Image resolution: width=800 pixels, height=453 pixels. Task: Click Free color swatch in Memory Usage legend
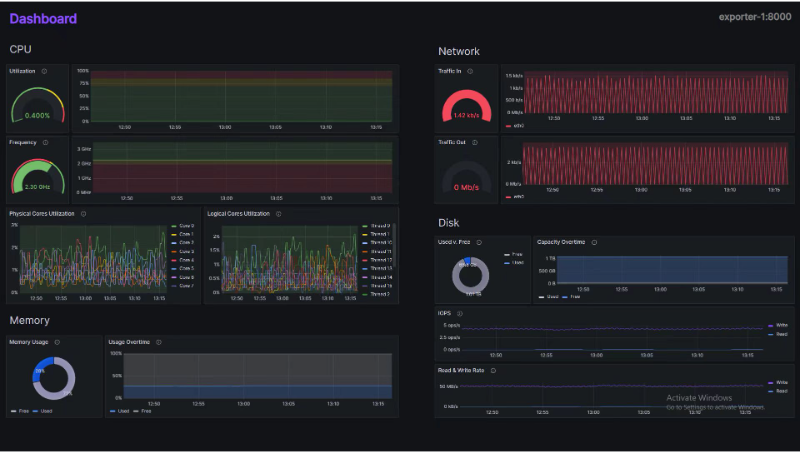[14, 411]
